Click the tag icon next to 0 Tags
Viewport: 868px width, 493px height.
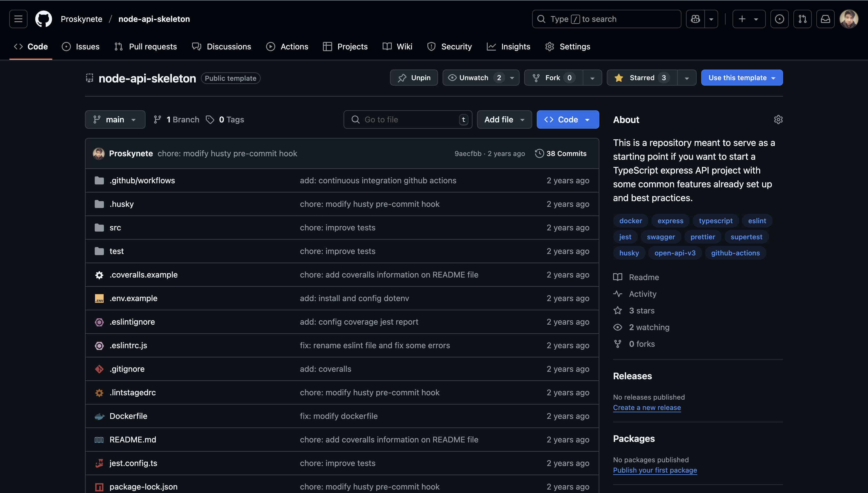point(210,120)
